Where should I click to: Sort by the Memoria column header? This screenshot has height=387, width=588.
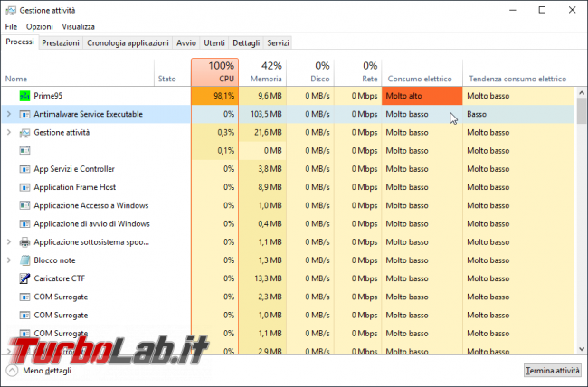[x=262, y=72]
